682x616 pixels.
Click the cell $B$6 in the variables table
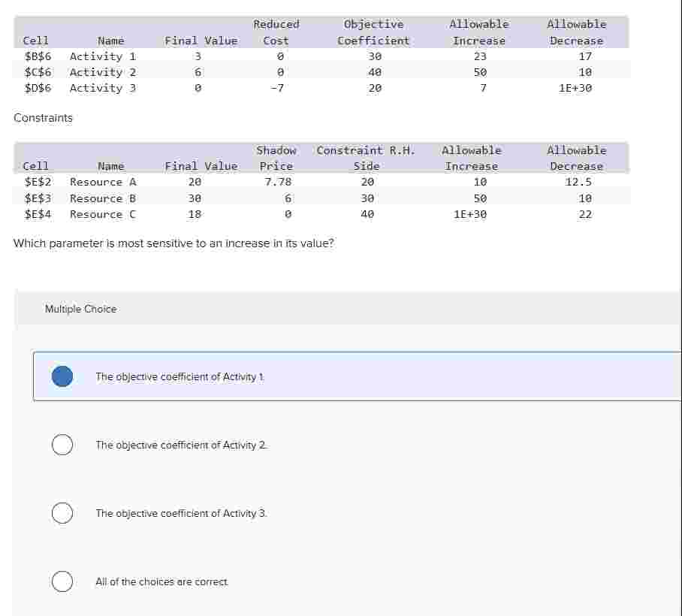coord(34,56)
